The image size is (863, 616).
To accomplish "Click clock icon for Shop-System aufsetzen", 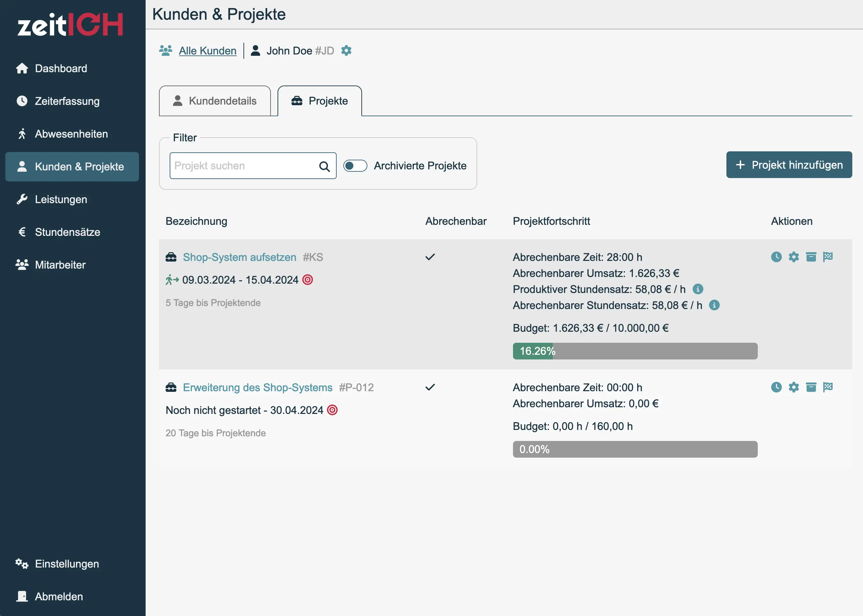I will [776, 257].
